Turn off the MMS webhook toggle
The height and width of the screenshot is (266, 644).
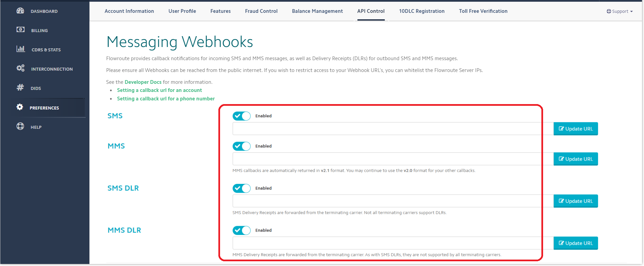pyautogui.click(x=241, y=146)
